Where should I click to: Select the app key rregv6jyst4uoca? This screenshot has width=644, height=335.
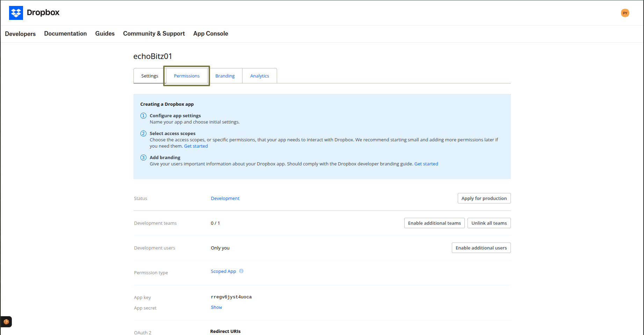[231, 297]
